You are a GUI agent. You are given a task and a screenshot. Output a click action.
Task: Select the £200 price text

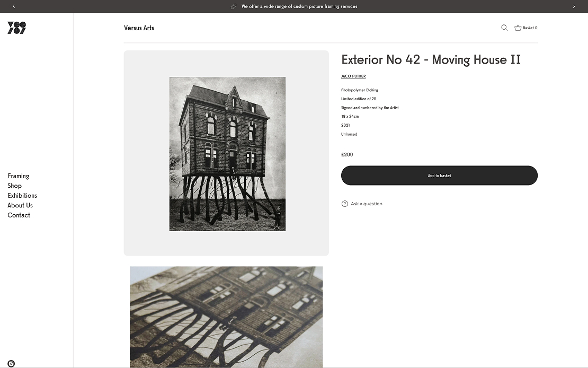point(347,154)
